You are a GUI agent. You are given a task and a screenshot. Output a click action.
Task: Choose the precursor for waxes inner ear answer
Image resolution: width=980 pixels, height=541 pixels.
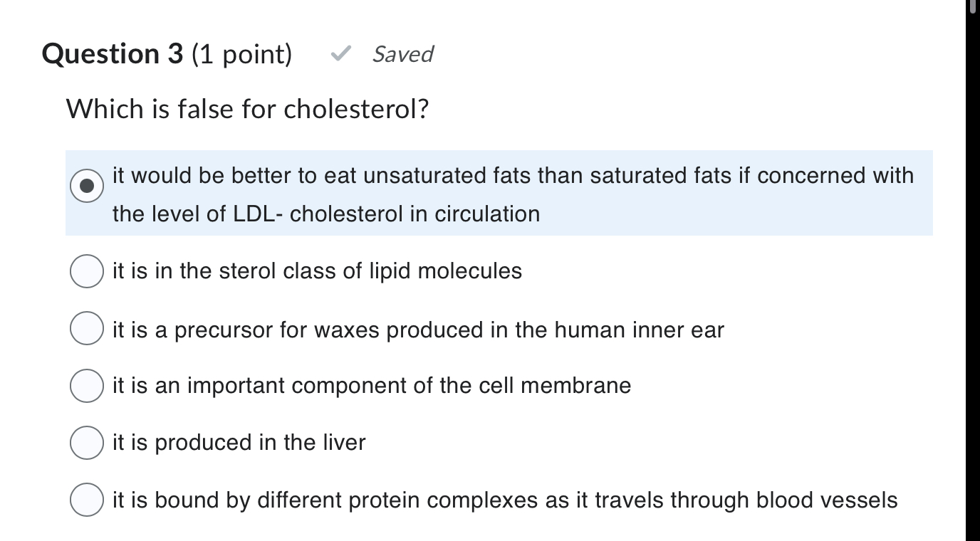pyautogui.click(x=86, y=328)
